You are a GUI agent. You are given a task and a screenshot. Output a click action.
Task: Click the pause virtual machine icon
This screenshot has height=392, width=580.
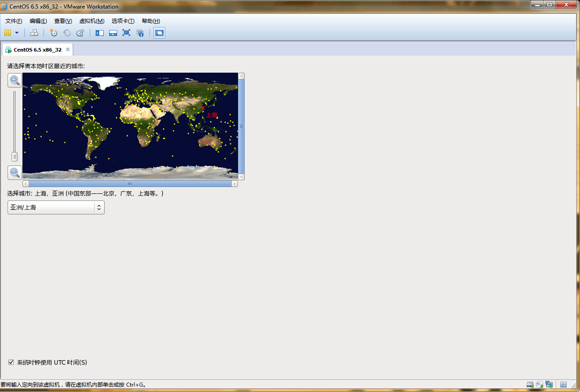pos(7,33)
